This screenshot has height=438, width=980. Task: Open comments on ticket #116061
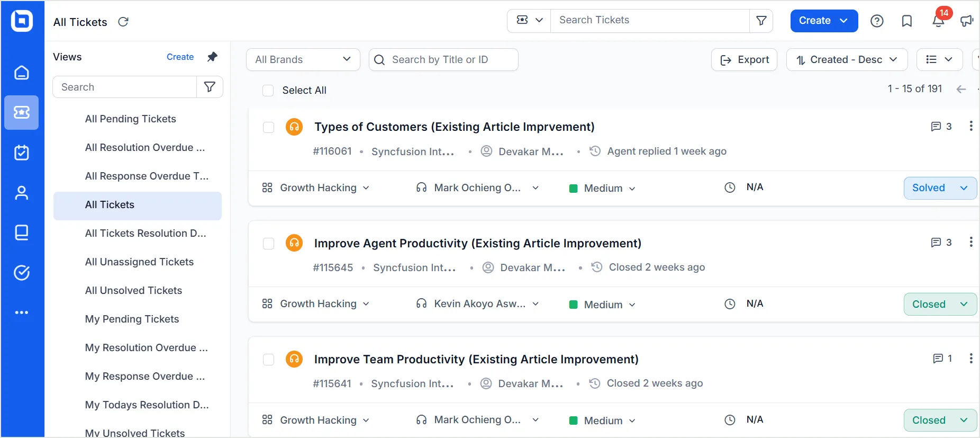[941, 127]
